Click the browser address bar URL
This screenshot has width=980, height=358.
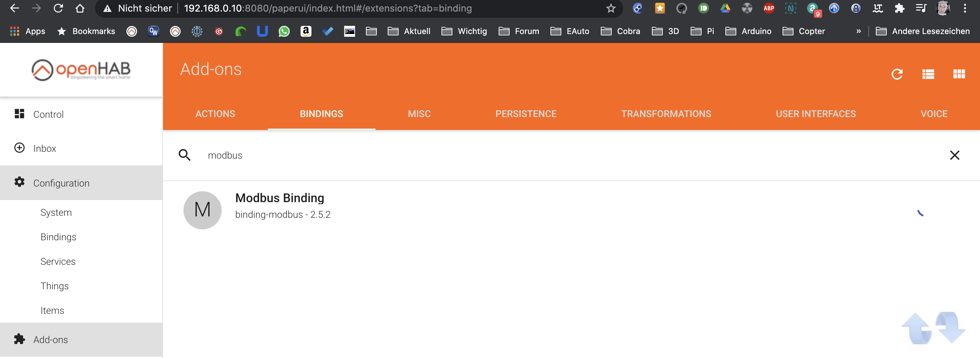(327, 9)
